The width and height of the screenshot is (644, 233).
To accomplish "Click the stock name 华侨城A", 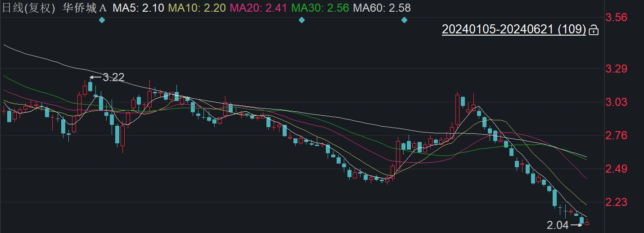I will 85,8.
